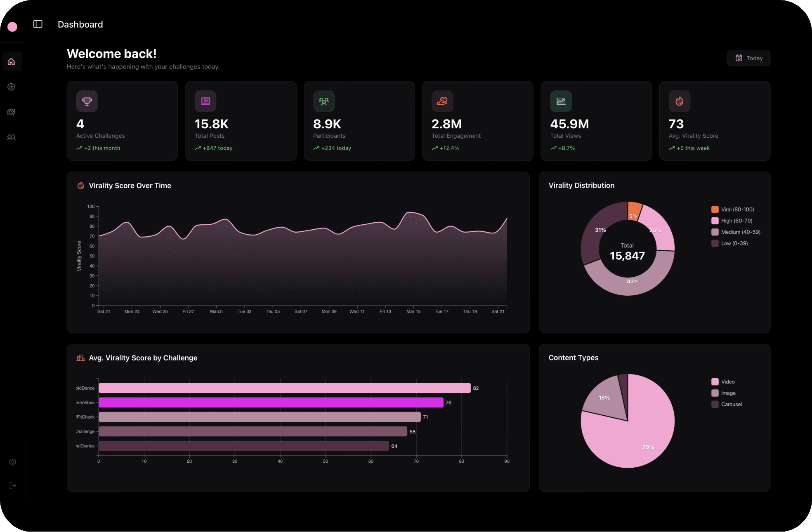Click the Dashboard header title
812x532 pixels.
pos(80,24)
